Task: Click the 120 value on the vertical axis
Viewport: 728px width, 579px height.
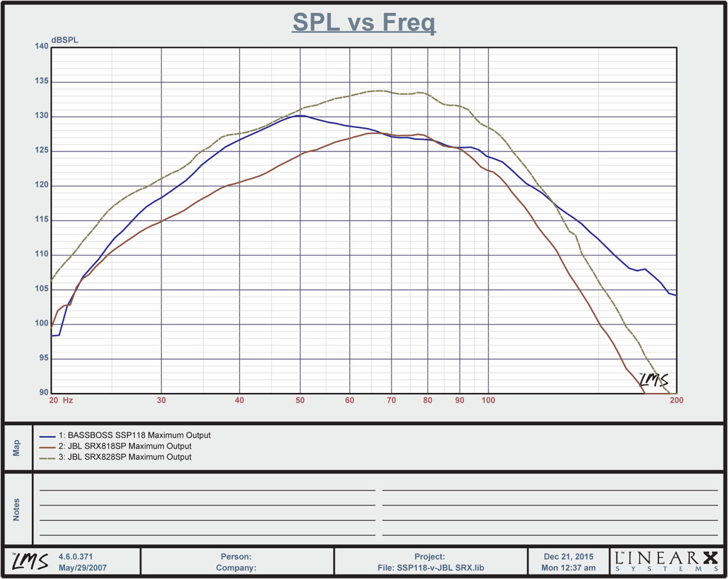Action: point(42,186)
